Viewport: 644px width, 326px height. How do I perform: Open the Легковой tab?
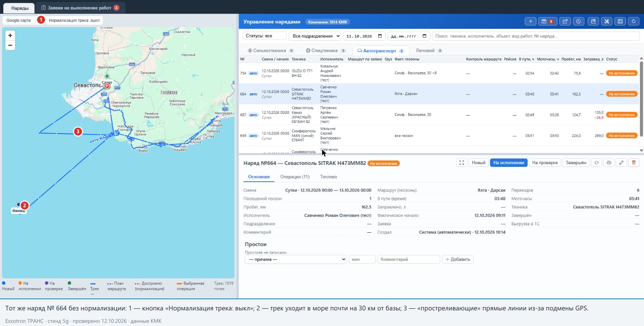[429, 51]
